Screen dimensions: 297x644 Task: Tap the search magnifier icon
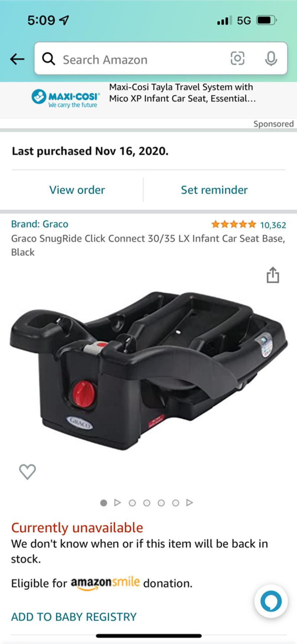point(48,59)
